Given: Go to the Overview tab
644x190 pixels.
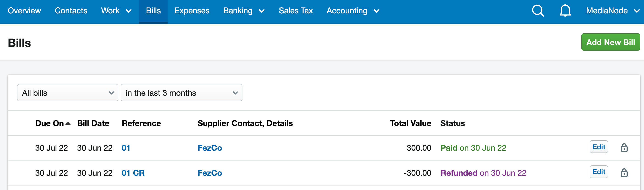Looking at the screenshot, I should point(24,11).
